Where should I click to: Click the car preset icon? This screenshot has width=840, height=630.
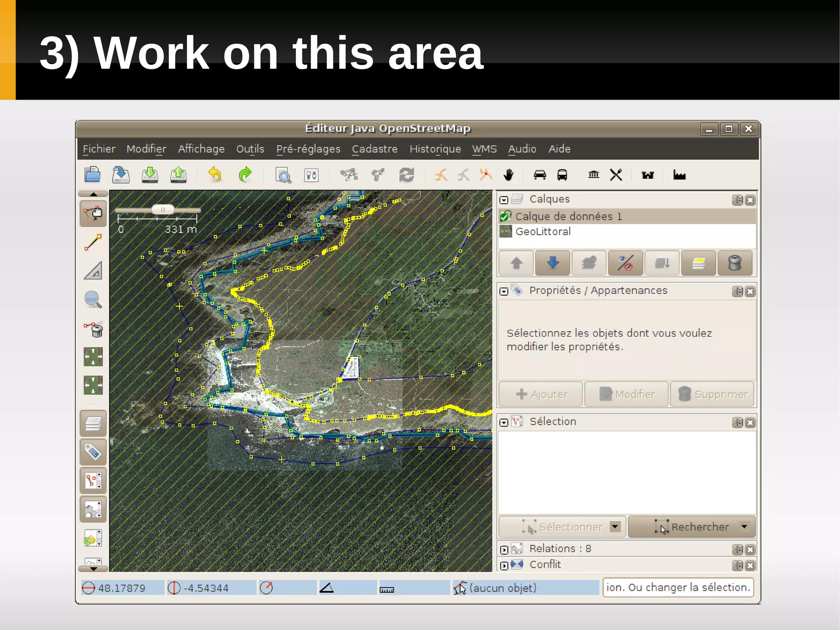click(540, 175)
